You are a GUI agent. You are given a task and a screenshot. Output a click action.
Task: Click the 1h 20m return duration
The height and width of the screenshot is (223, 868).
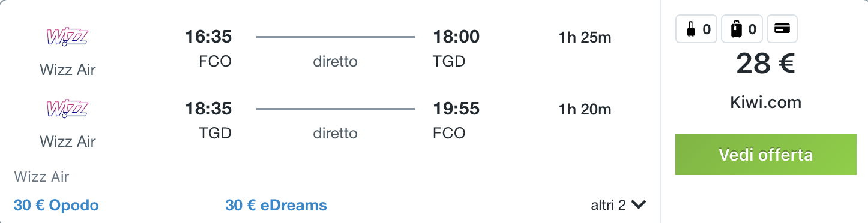pyautogui.click(x=585, y=109)
